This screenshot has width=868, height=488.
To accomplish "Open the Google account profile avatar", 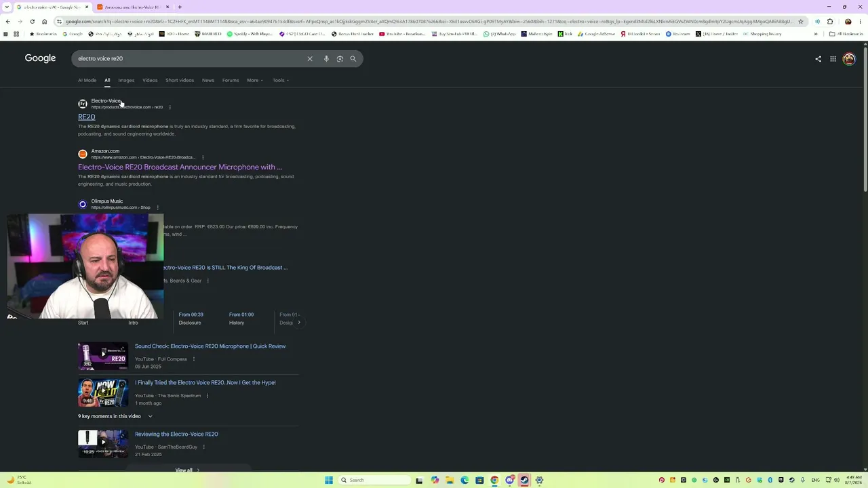I will [849, 59].
